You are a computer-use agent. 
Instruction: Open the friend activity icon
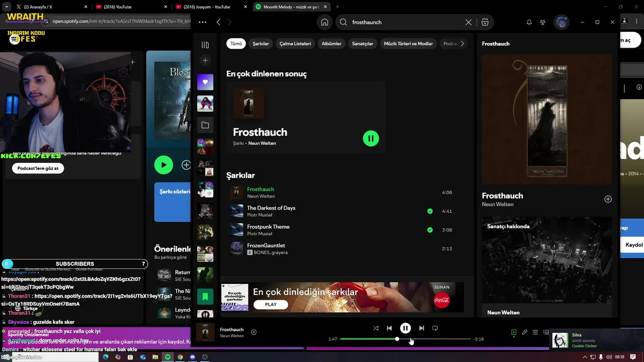pos(543,22)
